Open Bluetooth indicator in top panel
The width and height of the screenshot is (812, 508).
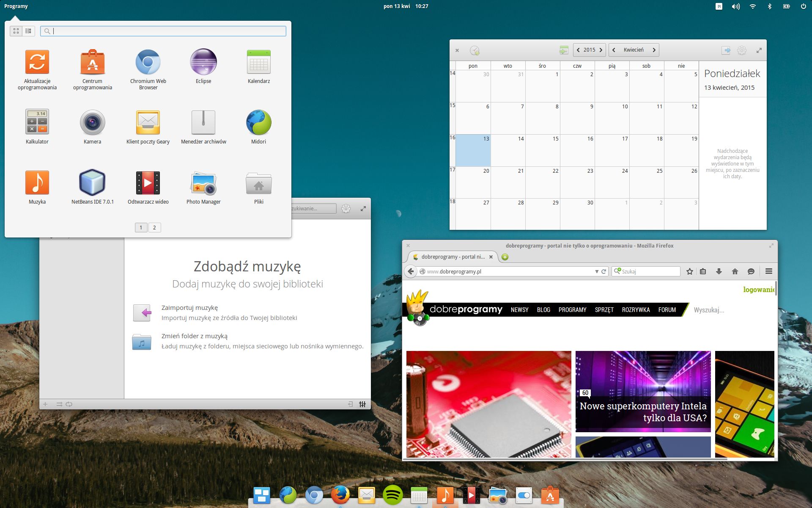point(770,6)
